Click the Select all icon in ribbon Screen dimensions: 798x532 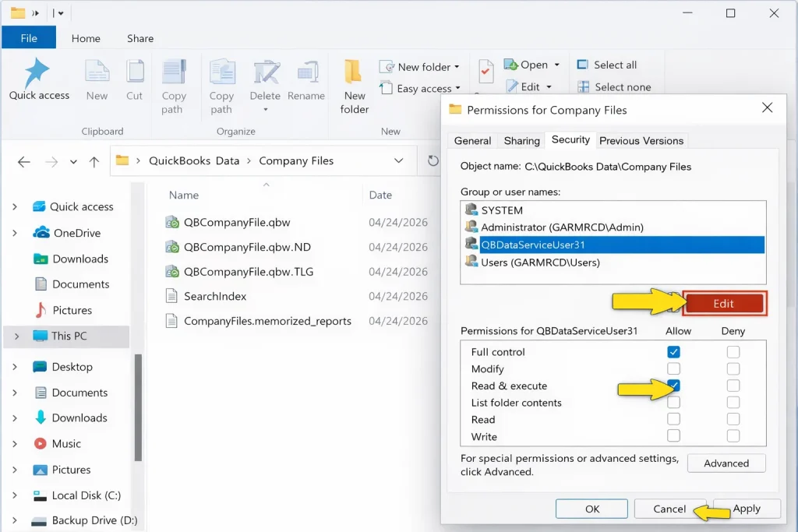(x=582, y=65)
